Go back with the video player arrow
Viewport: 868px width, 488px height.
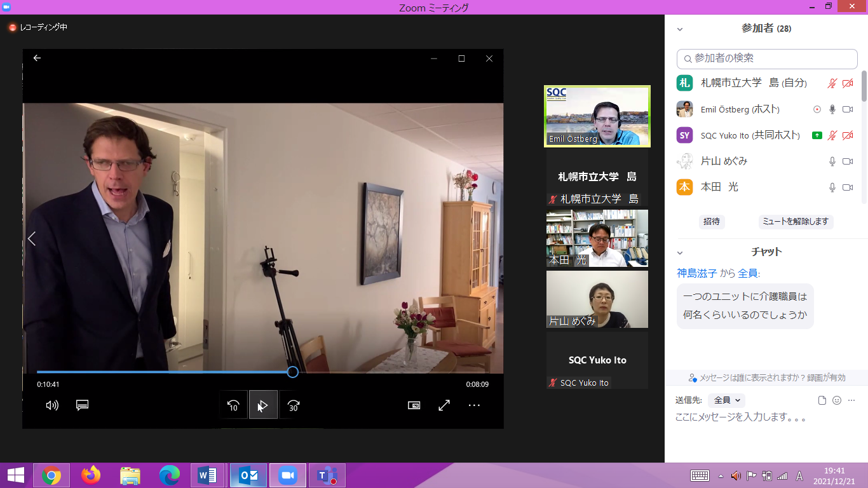37,58
